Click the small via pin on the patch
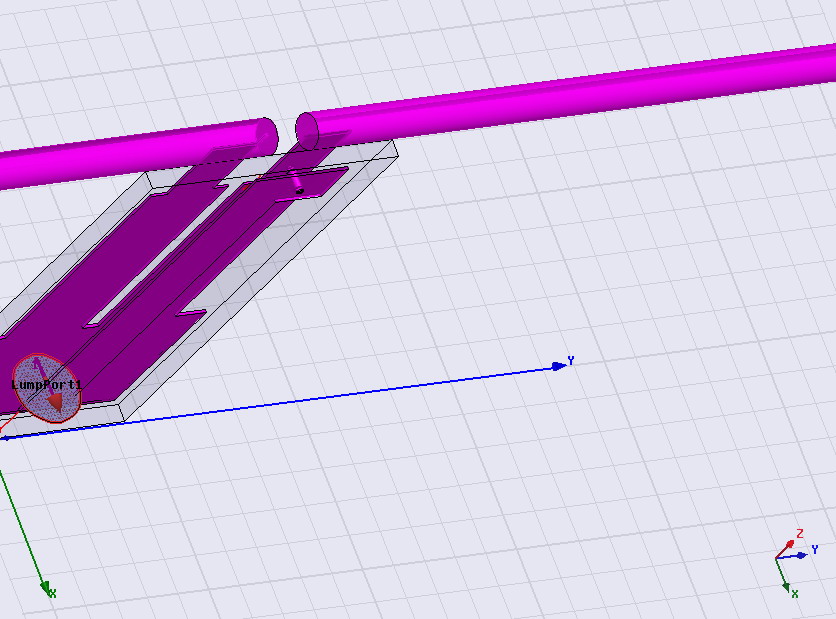This screenshot has height=619, width=836. pyautogui.click(x=296, y=182)
